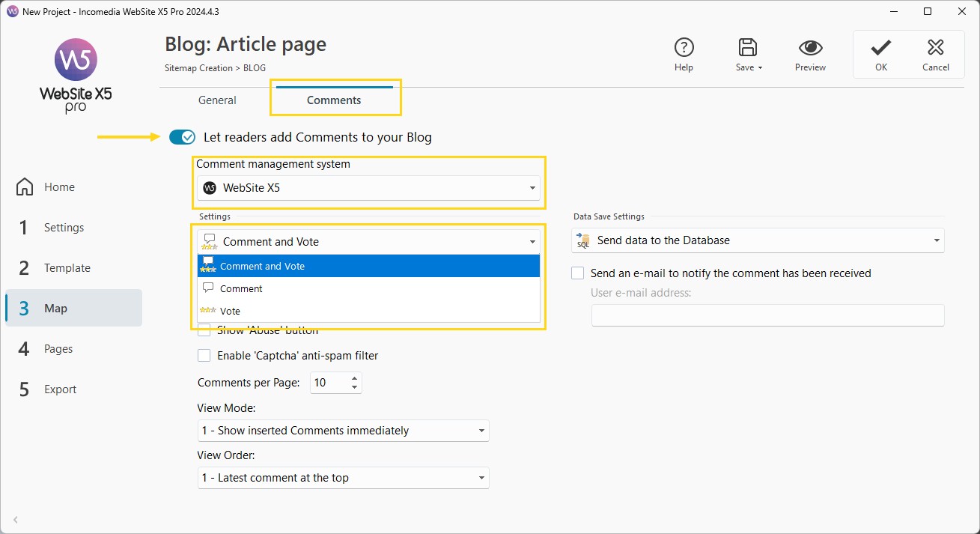
Task: Click the User e-mail address field
Action: pyautogui.click(x=768, y=315)
